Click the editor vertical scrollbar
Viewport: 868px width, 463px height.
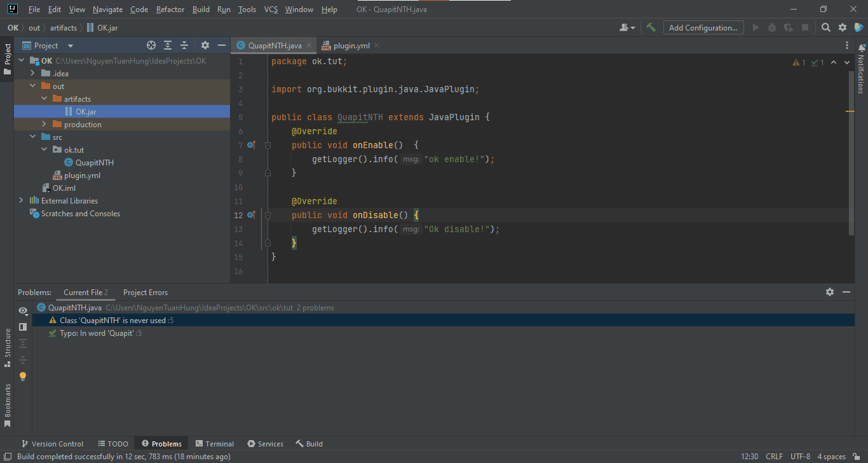851,153
